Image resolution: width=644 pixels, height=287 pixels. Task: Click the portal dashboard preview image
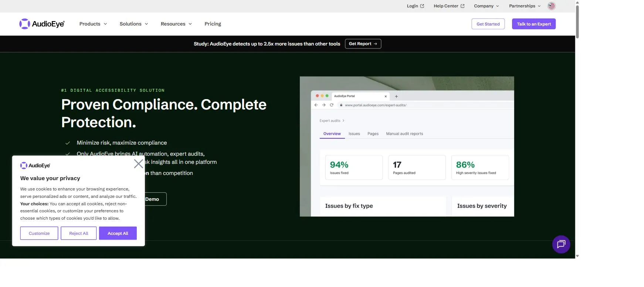407,146
